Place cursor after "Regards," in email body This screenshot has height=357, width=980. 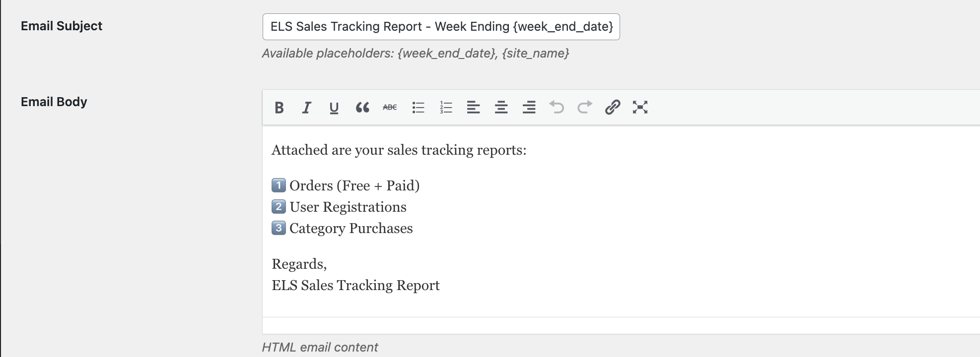[328, 264]
